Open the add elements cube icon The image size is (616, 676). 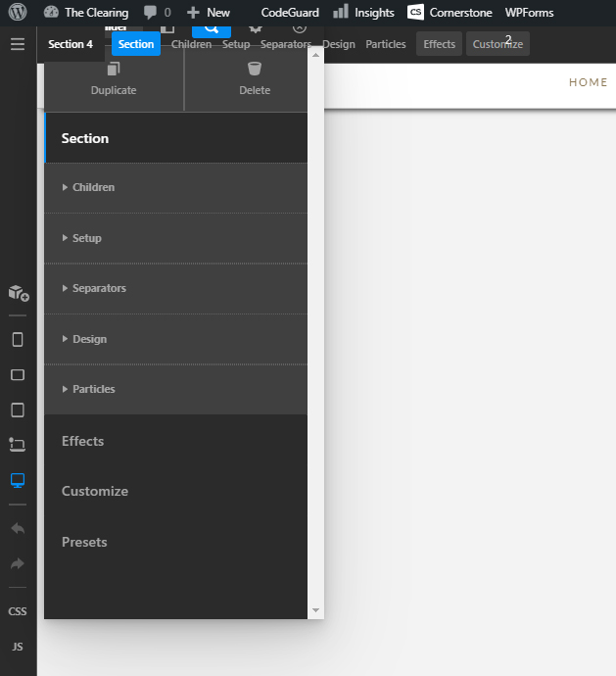pyautogui.click(x=18, y=293)
